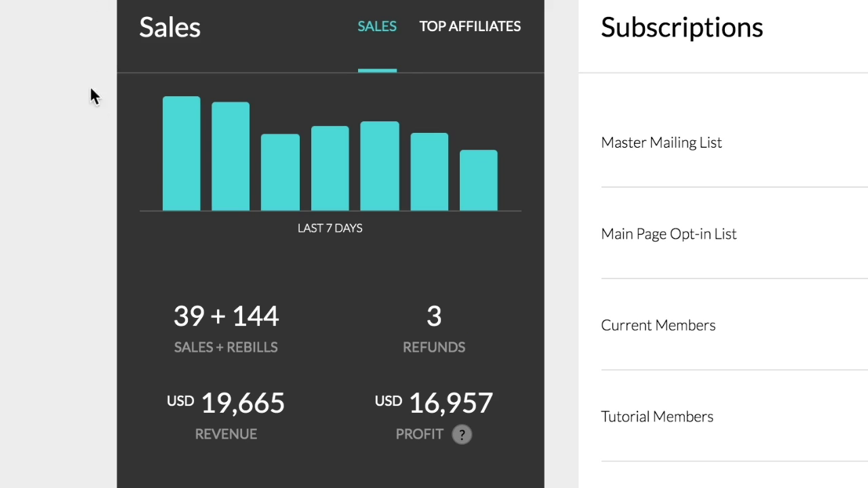Screen dimensions: 868x488
Task: Click the fifth bar in sales chart
Action: (379, 167)
